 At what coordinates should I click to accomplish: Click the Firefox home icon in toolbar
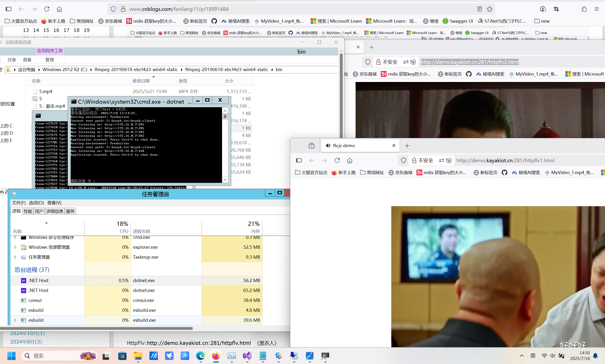pyautogui.click(x=59, y=9)
